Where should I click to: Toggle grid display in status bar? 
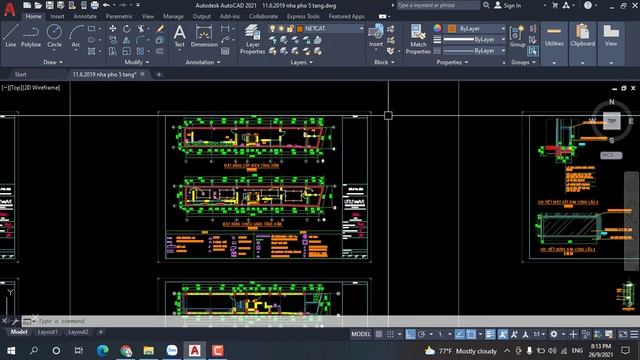click(379, 334)
